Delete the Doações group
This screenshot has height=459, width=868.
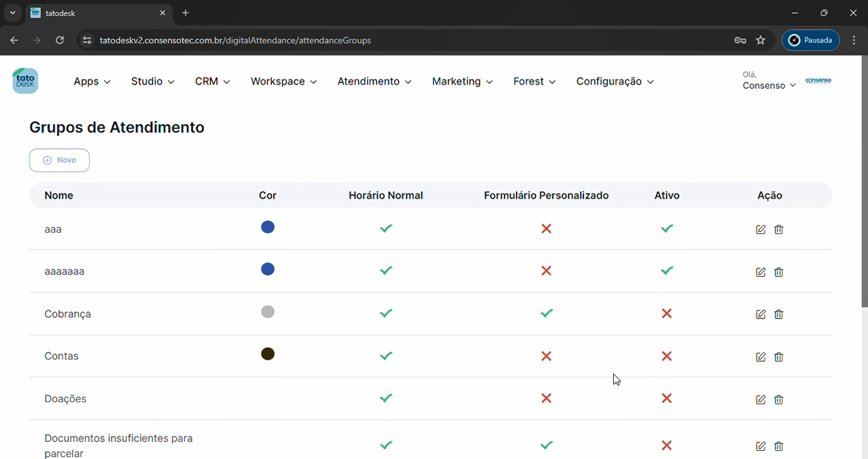[x=778, y=399]
